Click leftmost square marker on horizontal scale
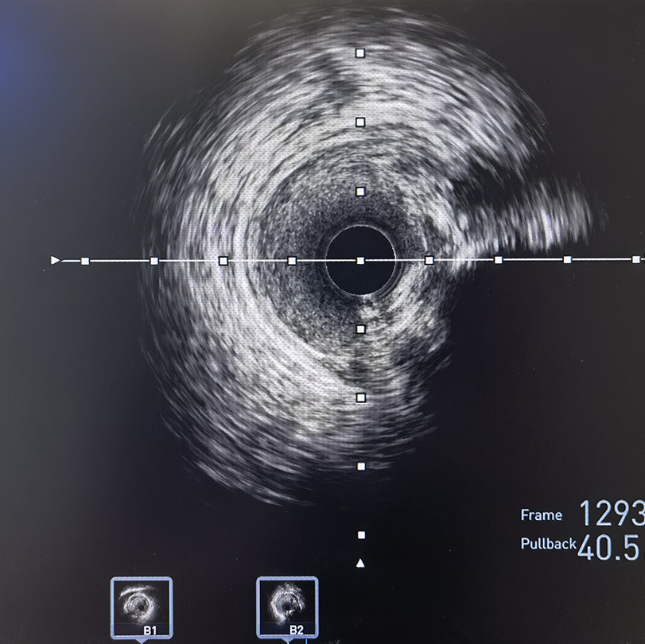 (x=85, y=261)
